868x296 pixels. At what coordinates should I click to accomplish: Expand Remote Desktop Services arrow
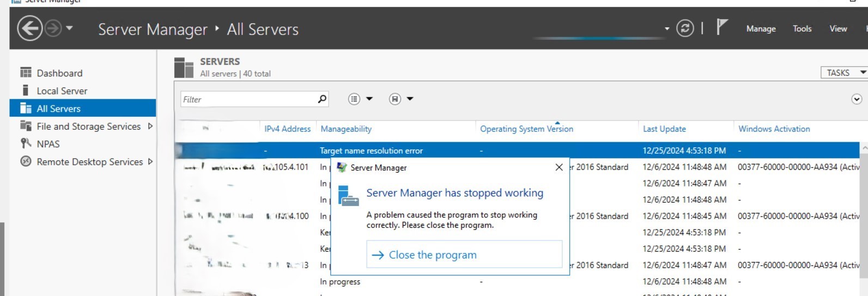(150, 162)
